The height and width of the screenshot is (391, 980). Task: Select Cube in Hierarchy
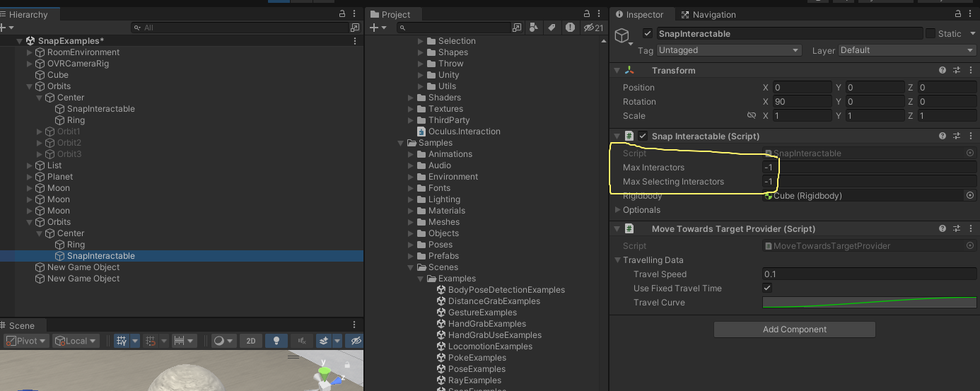57,75
